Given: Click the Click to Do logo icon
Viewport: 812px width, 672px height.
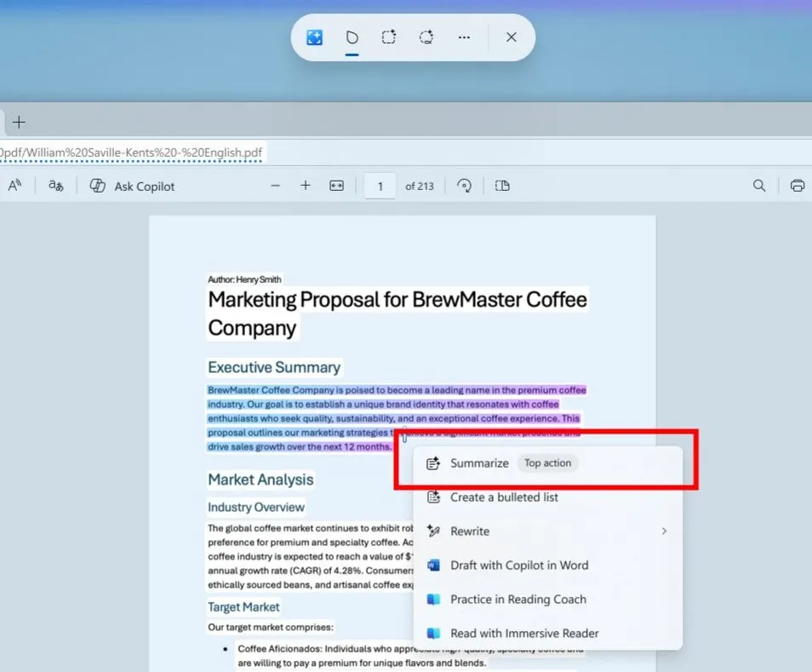Looking at the screenshot, I should click(x=314, y=37).
